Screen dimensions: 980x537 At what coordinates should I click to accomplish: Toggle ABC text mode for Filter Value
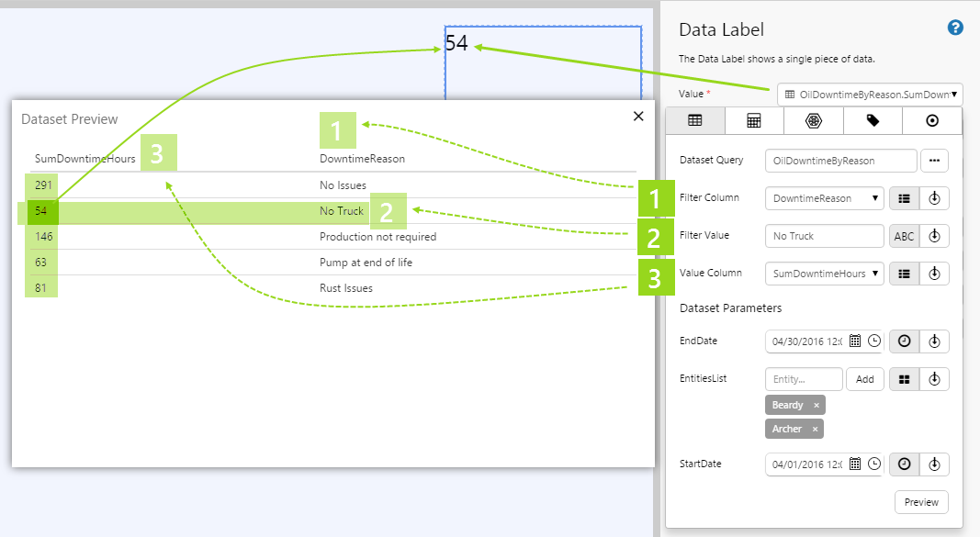(904, 236)
